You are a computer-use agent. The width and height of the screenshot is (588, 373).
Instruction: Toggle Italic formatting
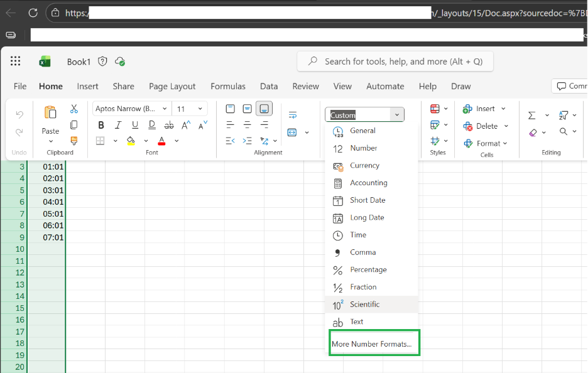117,125
